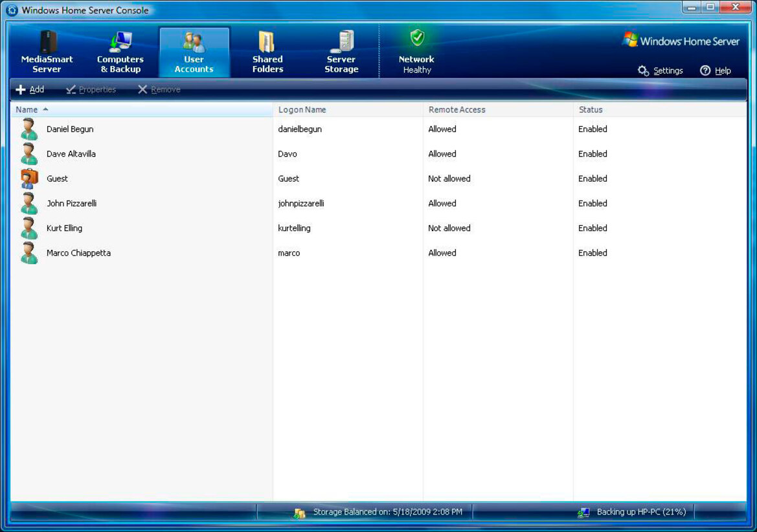Select the Kurt Elling name

coord(64,228)
